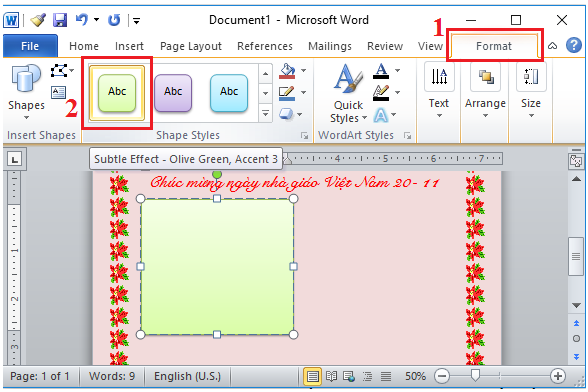Switch to Full Screen Reading view
Viewport: 588px width, 392px height.
[x=331, y=376]
